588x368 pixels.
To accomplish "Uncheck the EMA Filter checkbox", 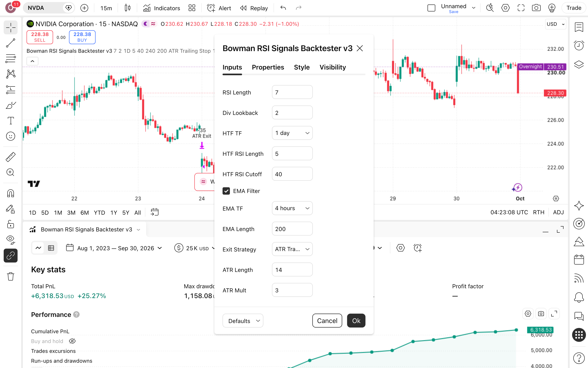I will click(x=226, y=191).
